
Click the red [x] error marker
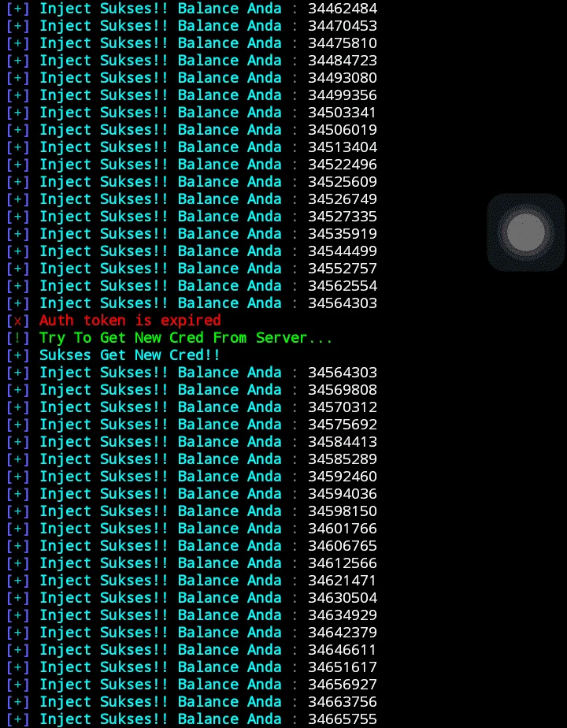tap(18, 321)
